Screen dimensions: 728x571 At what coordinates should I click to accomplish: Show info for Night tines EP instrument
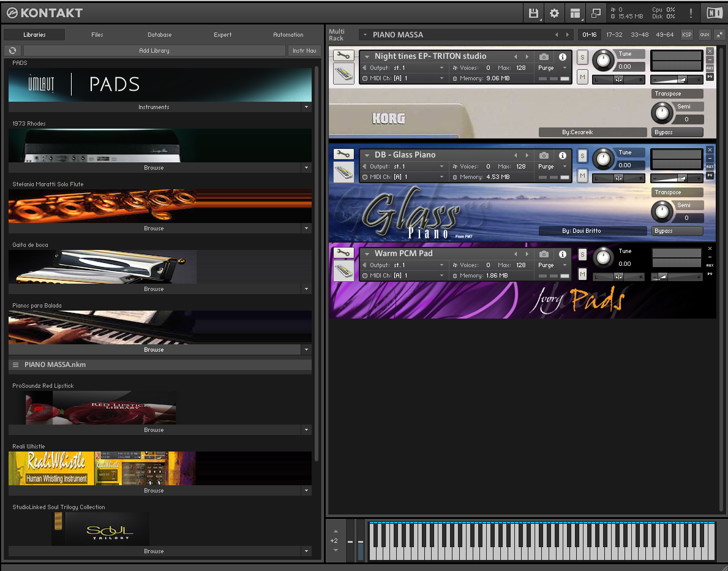pyautogui.click(x=563, y=57)
